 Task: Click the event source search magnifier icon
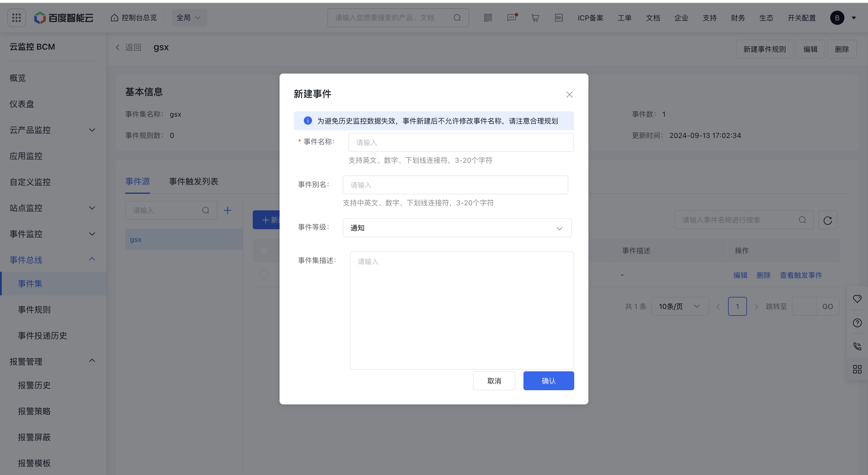(205, 210)
